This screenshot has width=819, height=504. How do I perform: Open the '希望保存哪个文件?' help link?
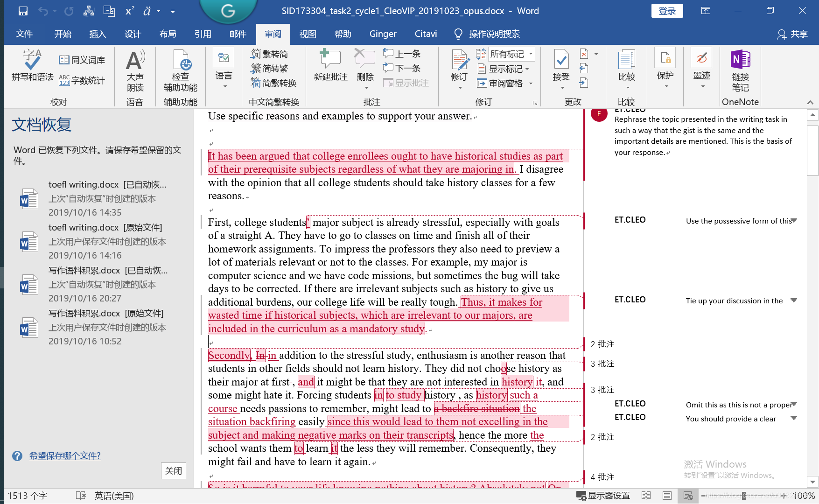click(x=65, y=456)
